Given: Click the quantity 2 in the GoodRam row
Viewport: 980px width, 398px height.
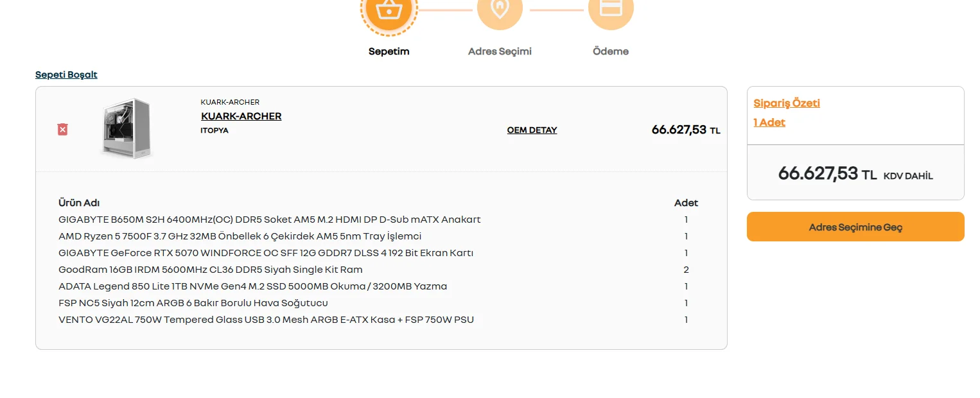Looking at the screenshot, I should pos(686,270).
